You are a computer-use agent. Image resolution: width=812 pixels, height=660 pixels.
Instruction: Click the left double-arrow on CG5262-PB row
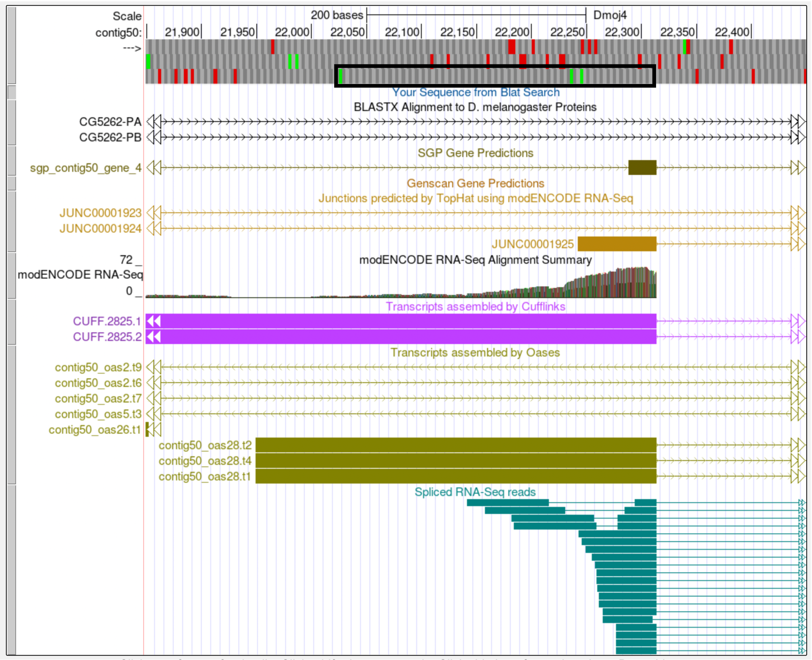click(x=154, y=137)
